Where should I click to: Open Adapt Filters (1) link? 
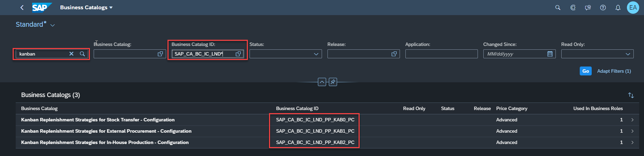[614, 71]
